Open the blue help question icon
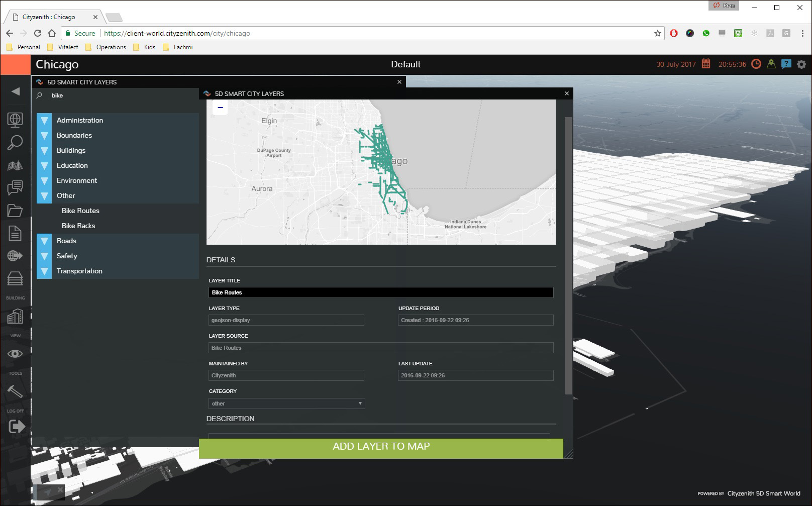 tap(786, 64)
